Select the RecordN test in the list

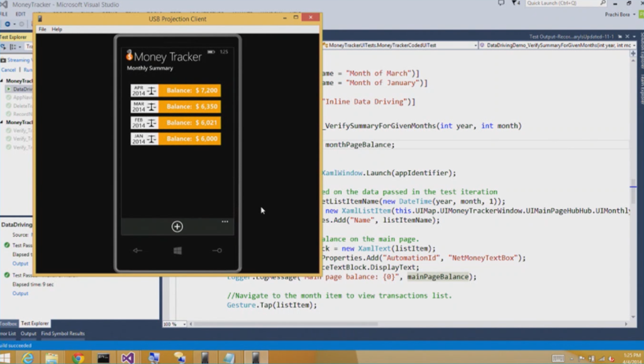pyautogui.click(x=18, y=114)
